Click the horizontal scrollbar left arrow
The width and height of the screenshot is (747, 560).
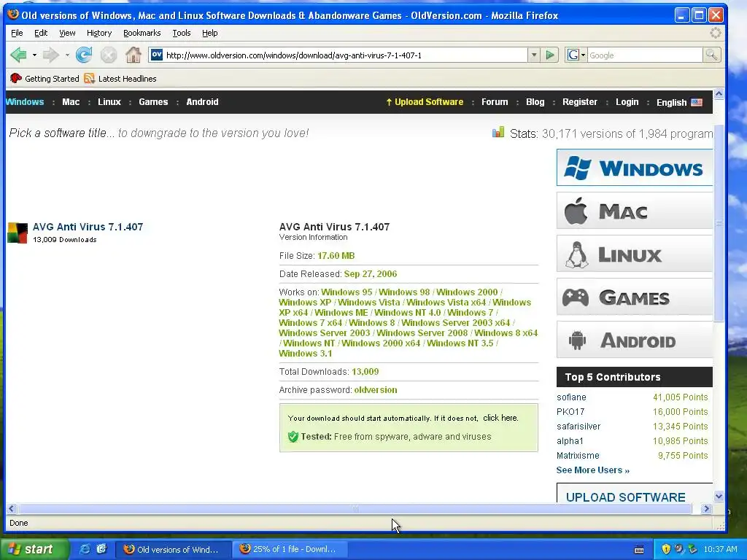pyautogui.click(x=12, y=508)
